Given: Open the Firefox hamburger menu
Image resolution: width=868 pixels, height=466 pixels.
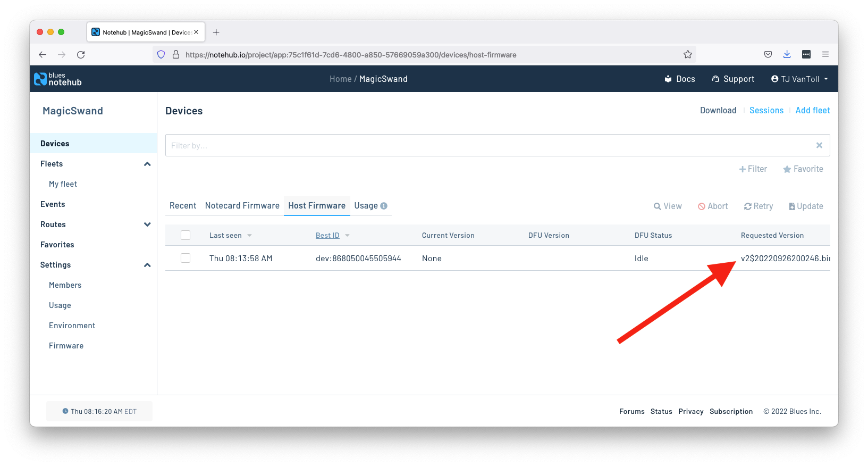Looking at the screenshot, I should (x=825, y=54).
